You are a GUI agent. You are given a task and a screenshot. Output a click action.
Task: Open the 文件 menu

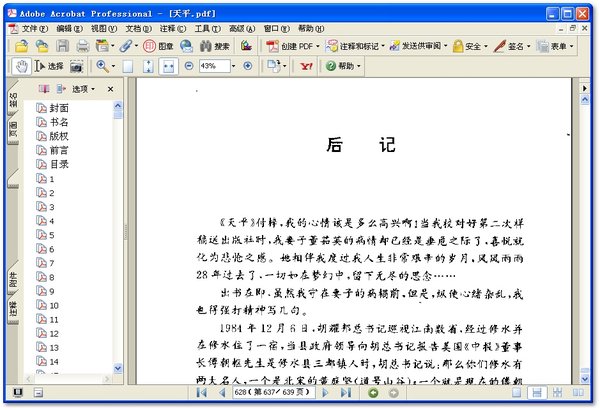(x=29, y=29)
